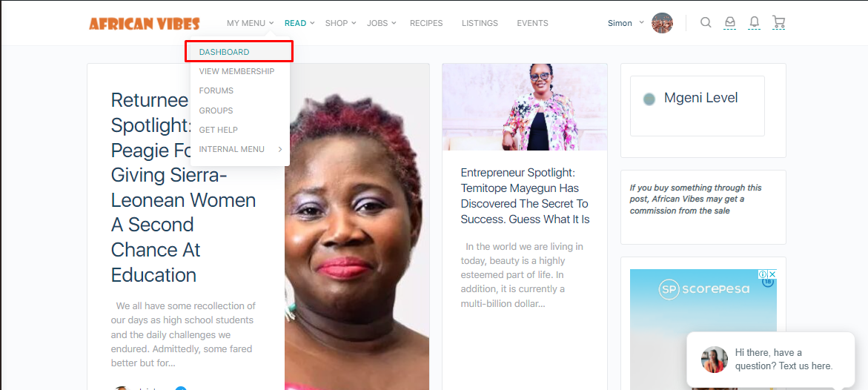This screenshot has width=868, height=390.
Task: Go to the LISTINGS page
Action: [480, 23]
